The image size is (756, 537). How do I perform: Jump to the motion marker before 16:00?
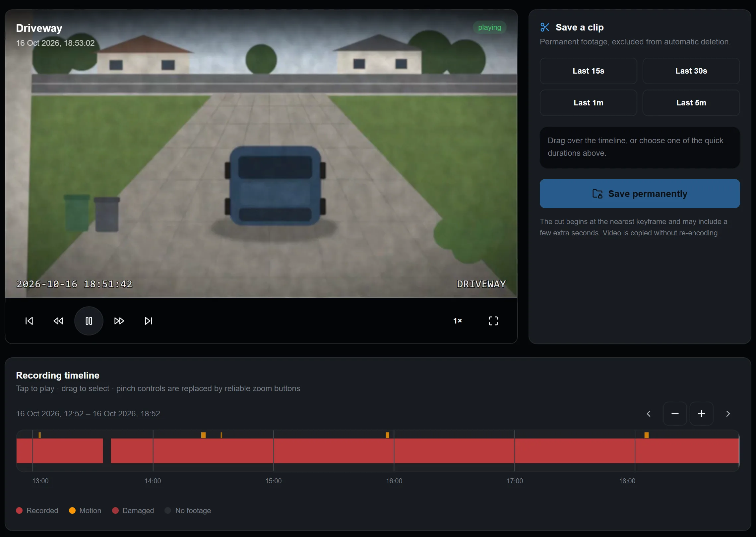click(x=387, y=435)
